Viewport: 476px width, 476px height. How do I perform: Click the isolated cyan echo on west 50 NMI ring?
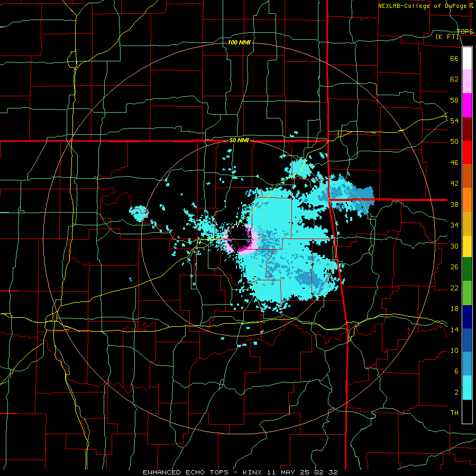pyautogui.click(x=139, y=213)
